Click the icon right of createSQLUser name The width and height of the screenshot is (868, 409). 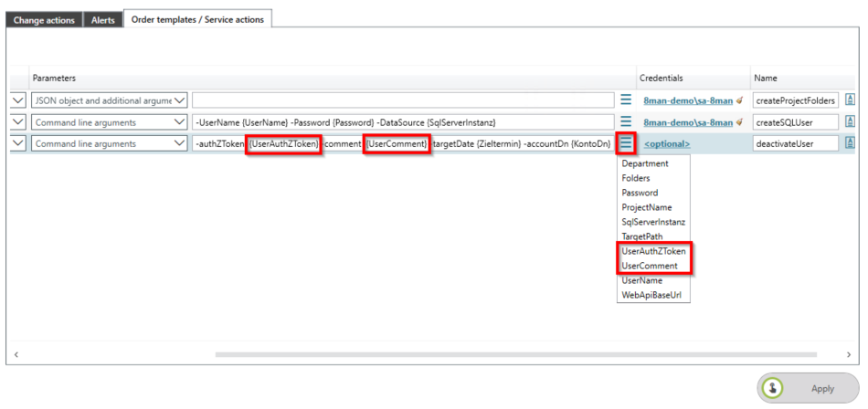(850, 121)
